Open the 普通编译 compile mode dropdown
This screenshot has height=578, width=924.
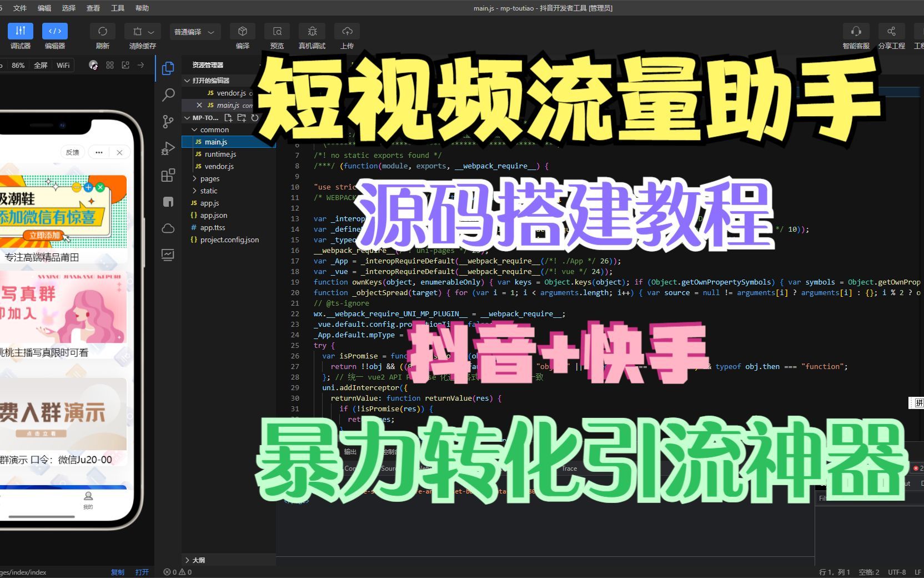click(x=194, y=32)
